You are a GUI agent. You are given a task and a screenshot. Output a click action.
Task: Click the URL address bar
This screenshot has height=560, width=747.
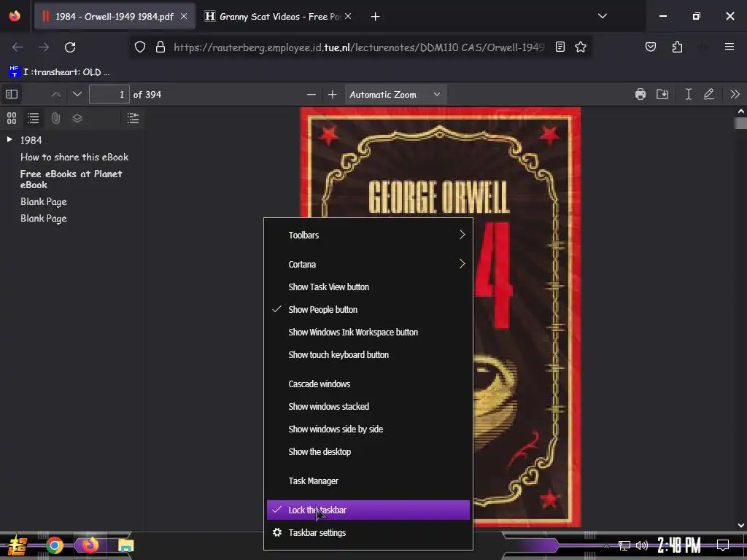358,47
